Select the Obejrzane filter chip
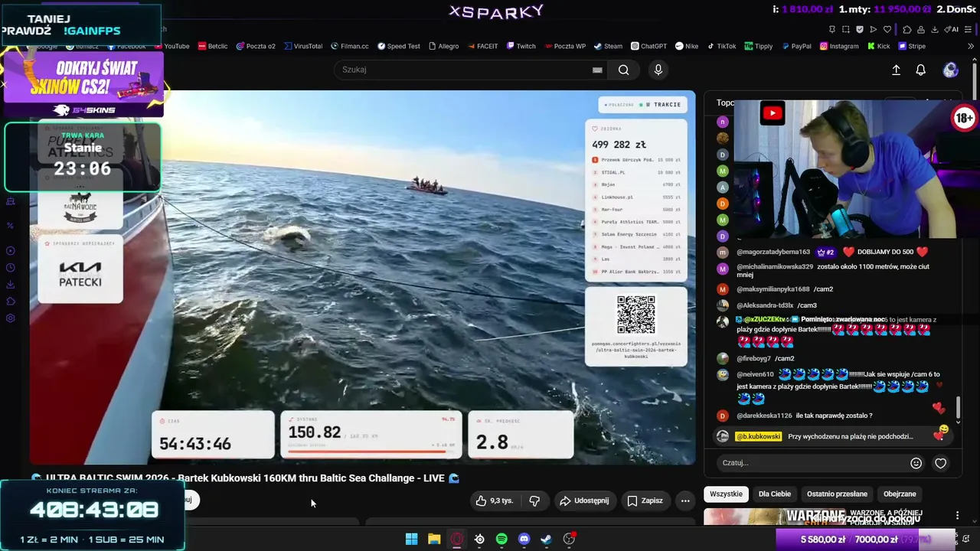This screenshot has height=551, width=980. (900, 494)
